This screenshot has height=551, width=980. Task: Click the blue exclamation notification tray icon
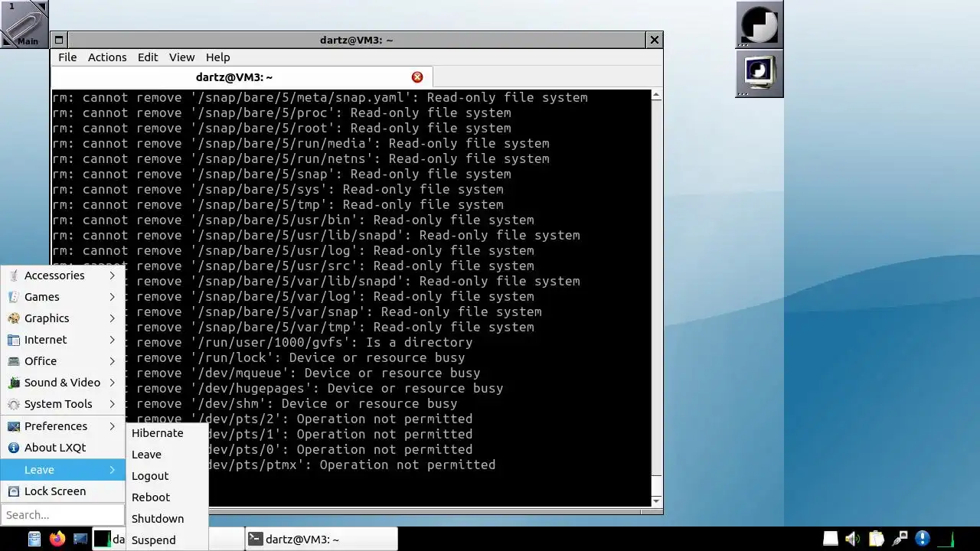tap(922, 540)
